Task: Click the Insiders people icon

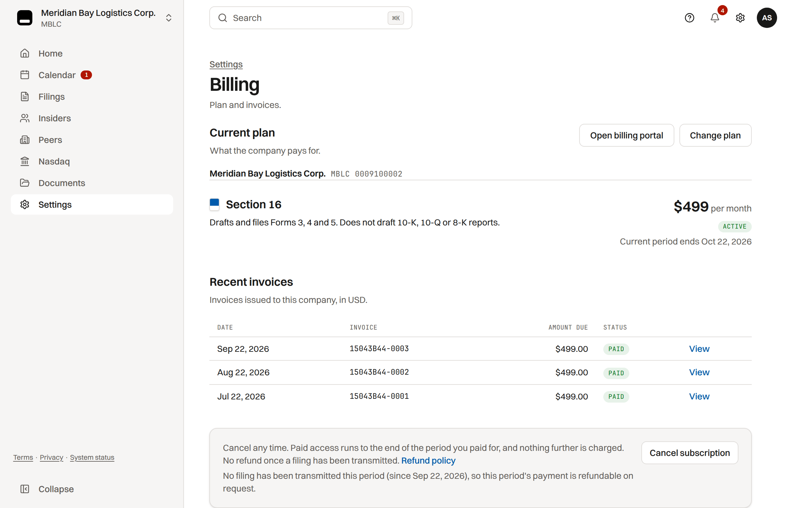Action: [25, 118]
